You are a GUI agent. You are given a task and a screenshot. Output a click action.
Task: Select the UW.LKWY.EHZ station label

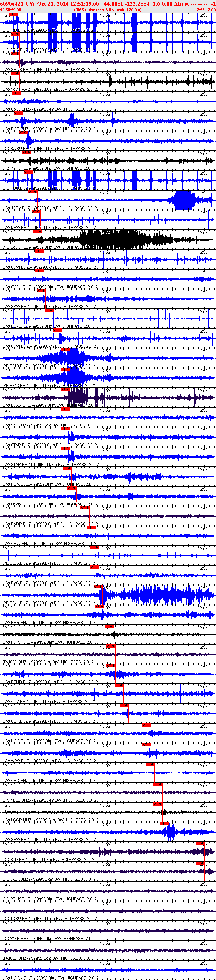(17, 504)
